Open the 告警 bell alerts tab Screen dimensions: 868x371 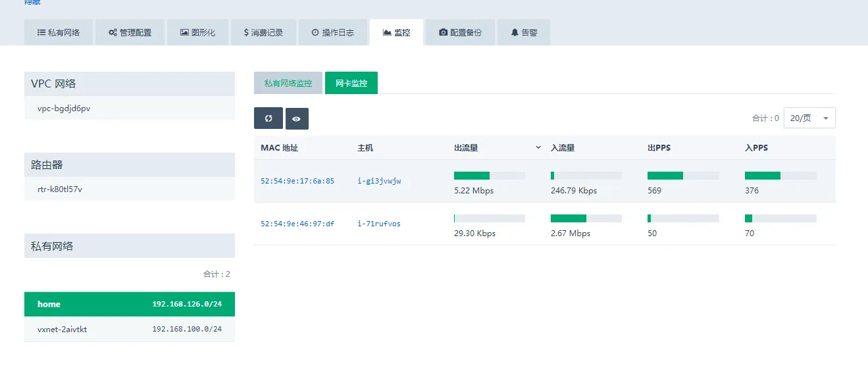pos(523,32)
